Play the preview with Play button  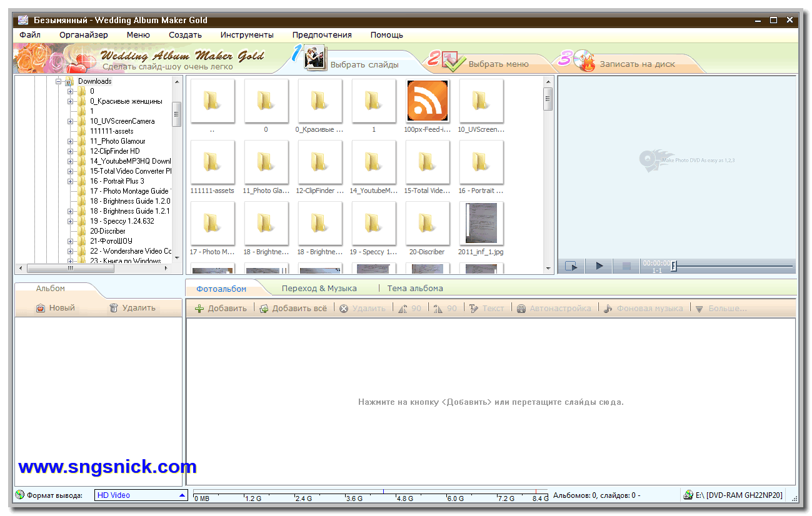599,266
